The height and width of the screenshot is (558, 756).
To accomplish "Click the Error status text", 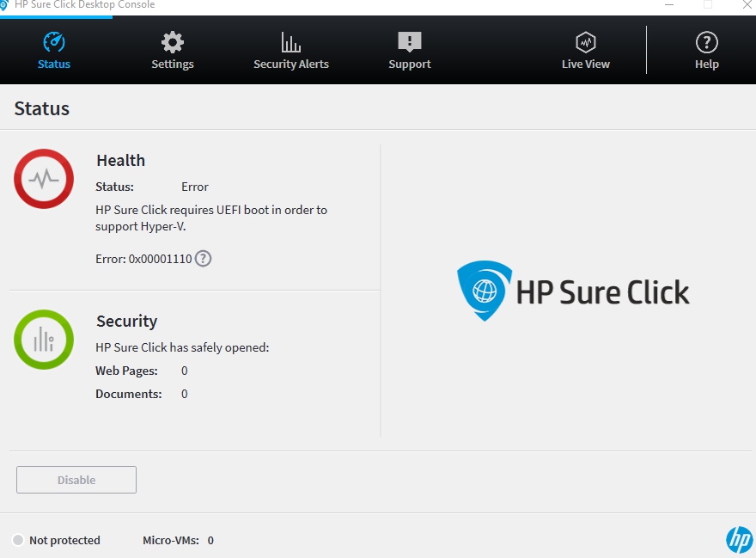I will pos(194,187).
